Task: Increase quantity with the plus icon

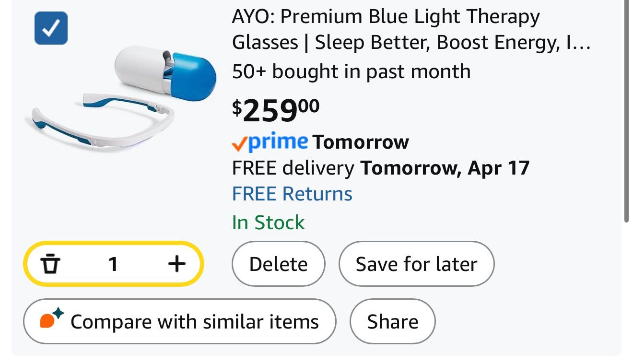Action: pyautogui.click(x=176, y=264)
